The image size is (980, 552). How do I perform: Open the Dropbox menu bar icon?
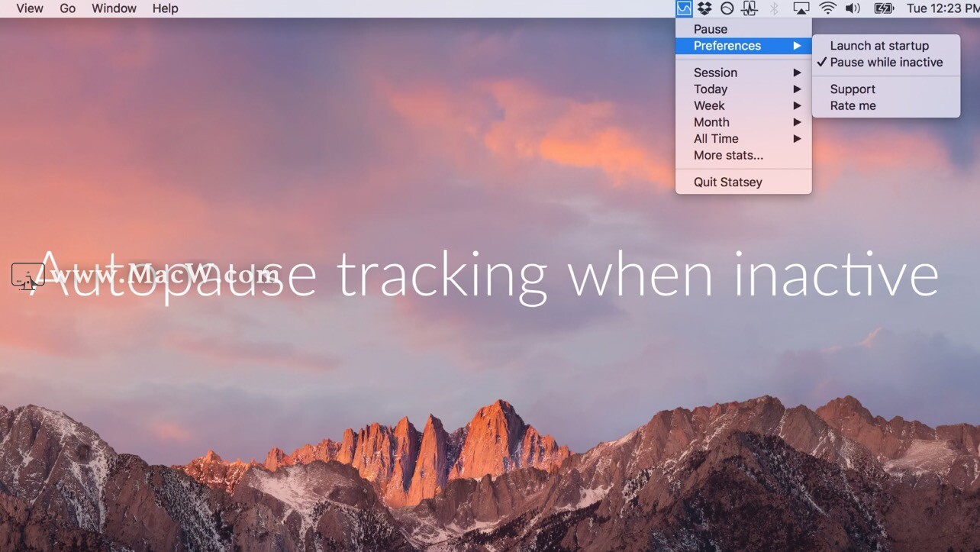pyautogui.click(x=704, y=8)
